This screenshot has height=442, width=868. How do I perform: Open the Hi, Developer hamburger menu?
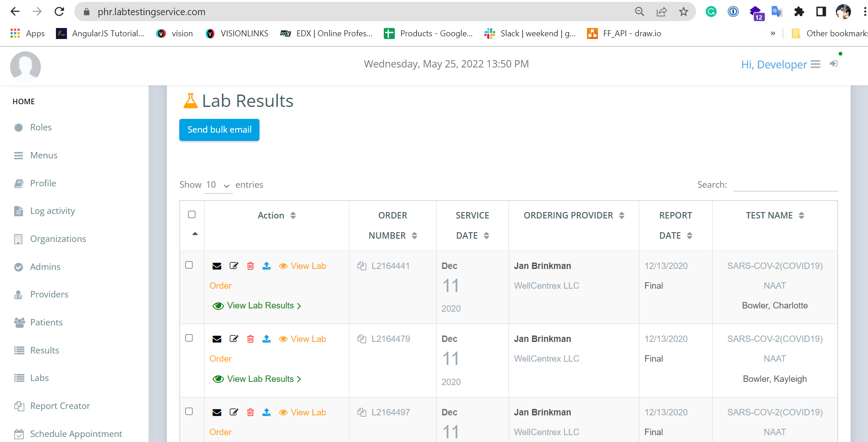pyautogui.click(x=815, y=64)
